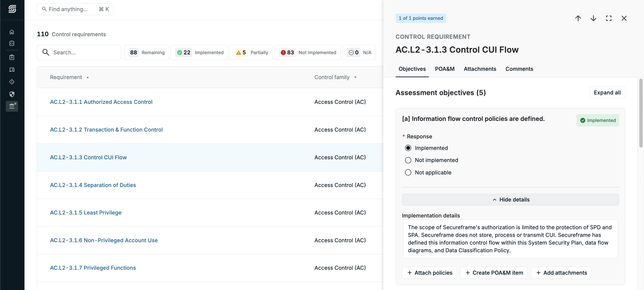The height and width of the screenshot is (290, 644).
Task: Go to next control requirement with down arrow
Action: [593, 18]
